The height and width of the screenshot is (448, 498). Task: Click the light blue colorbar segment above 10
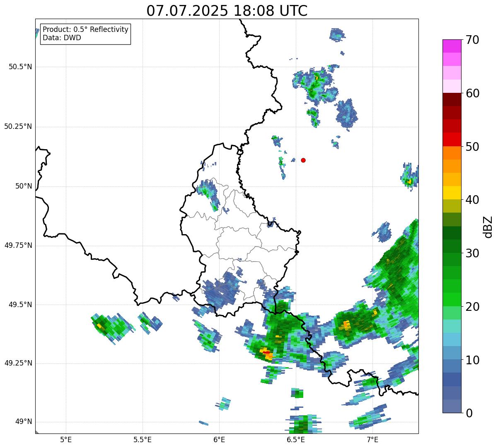tap(452, 353)
